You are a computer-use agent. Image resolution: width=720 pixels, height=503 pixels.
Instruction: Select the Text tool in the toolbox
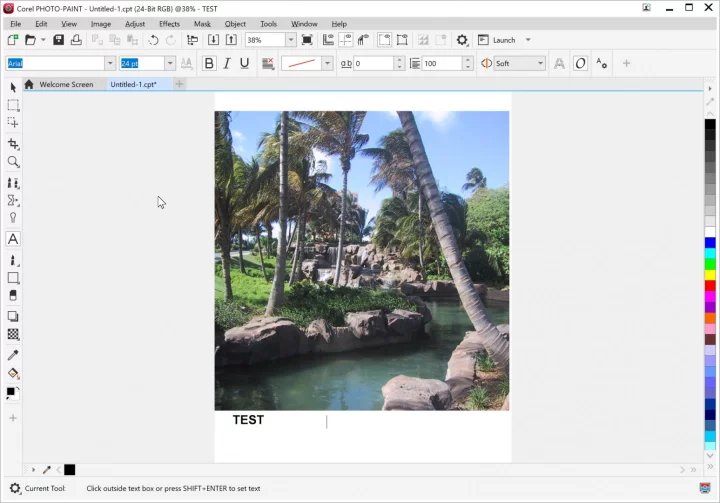pyautogui.click(x=13, y=239)
